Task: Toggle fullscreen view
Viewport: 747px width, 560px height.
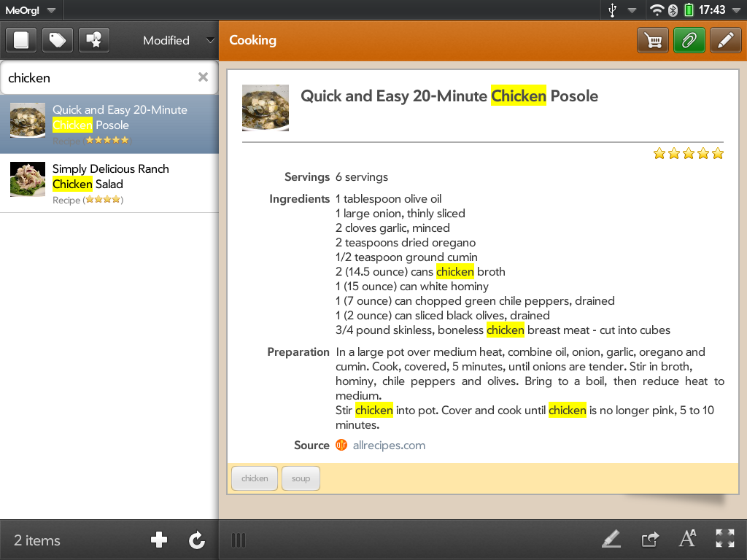Action: (x=725, y=539)
